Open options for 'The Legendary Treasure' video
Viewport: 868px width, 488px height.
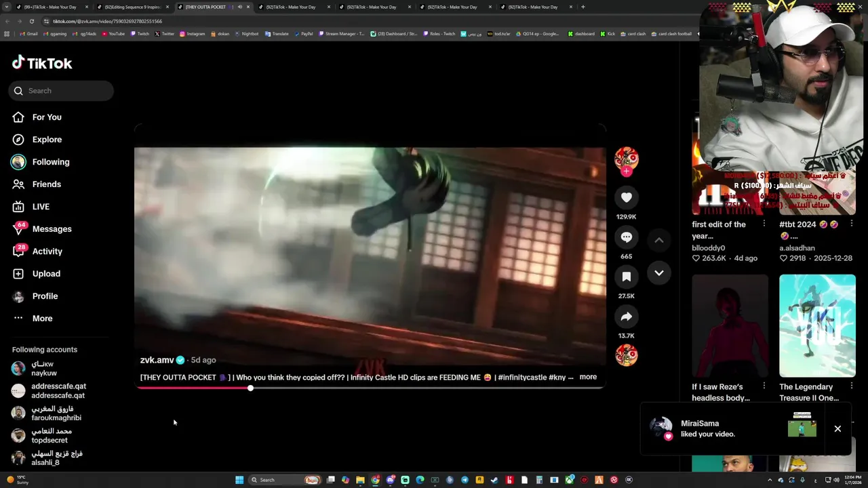(852, 386)
